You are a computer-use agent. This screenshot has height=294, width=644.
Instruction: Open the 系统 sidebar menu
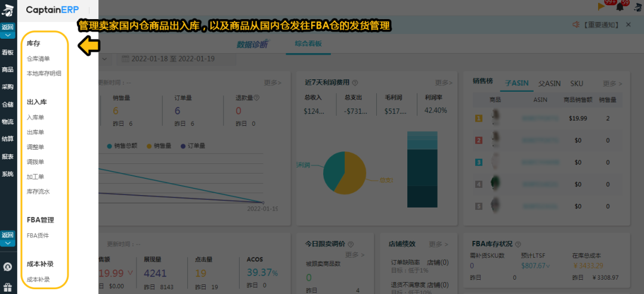pyautogui.click(x=7, y=174)
